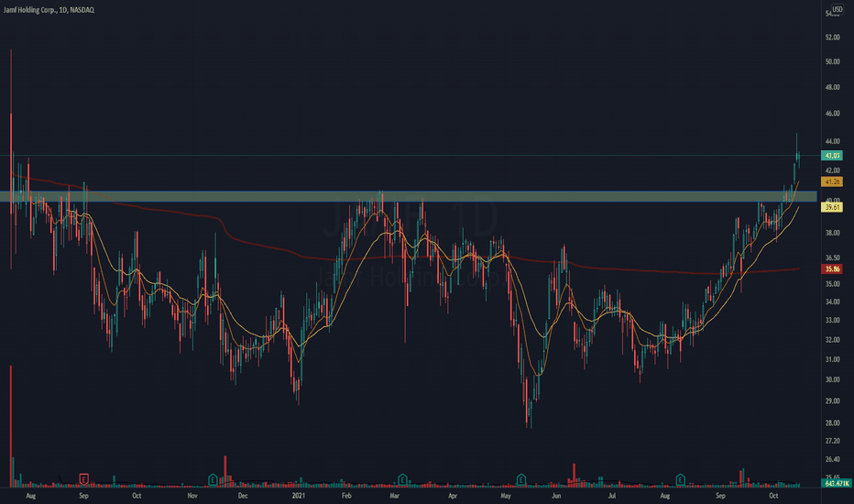Select the 35.86 red moving average label
Viewport: 854px width, 504px height.
point(832,268)
